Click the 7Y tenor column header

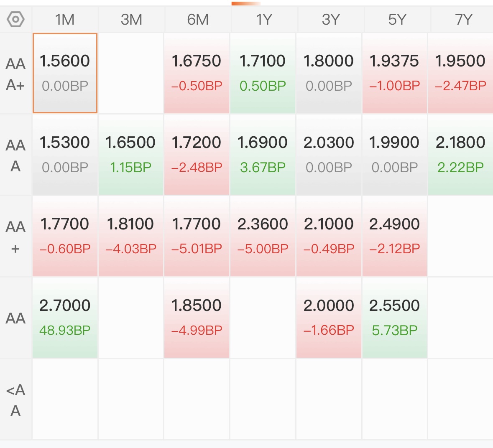(x=463, y=19)
